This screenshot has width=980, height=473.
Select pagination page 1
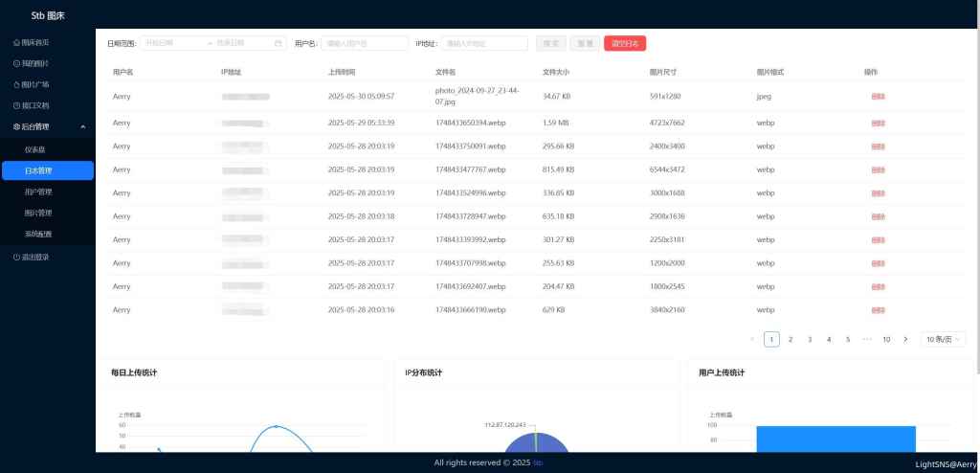tap(772, 340)
